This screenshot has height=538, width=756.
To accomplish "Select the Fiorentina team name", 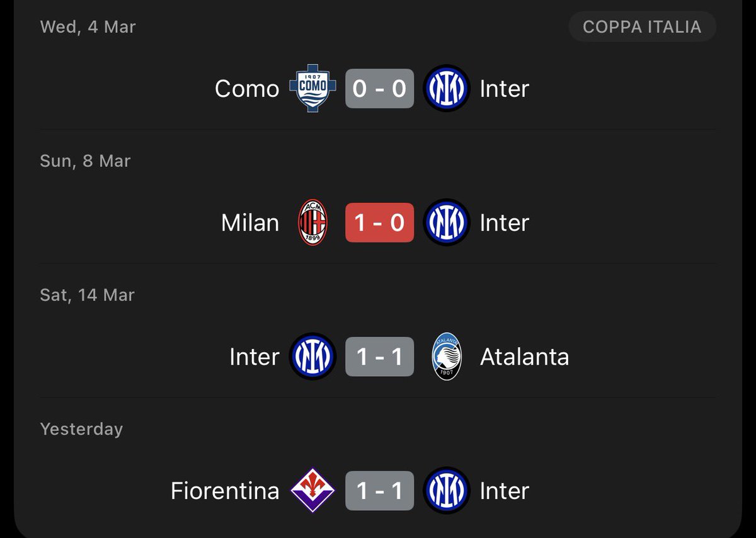I will tap(225, 490).
